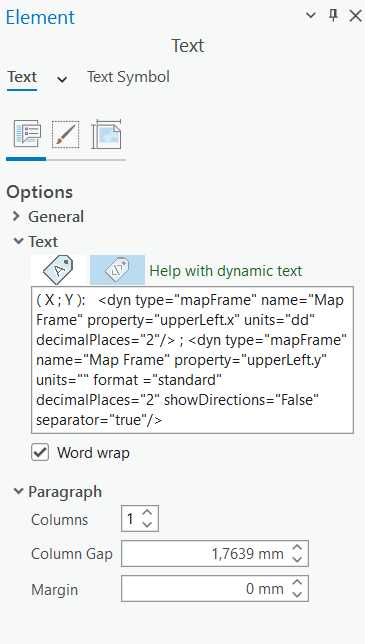Increase the Column Gap value

coord(297,548)
